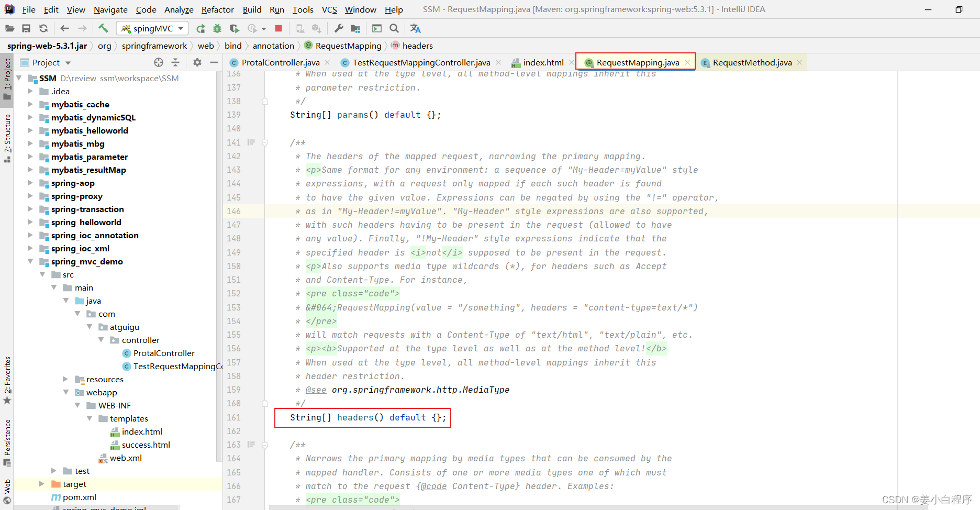Switch to the RequestMethod.java tab

tap(752, 62)
